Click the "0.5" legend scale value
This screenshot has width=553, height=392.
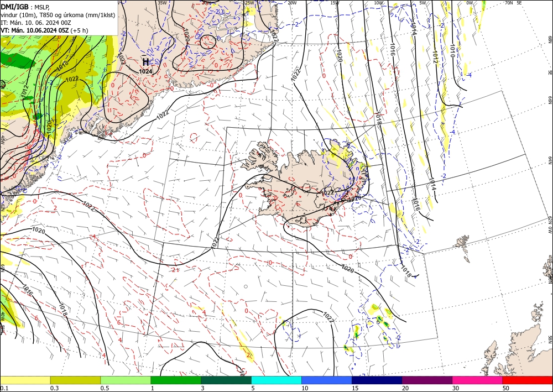(105, 388)
